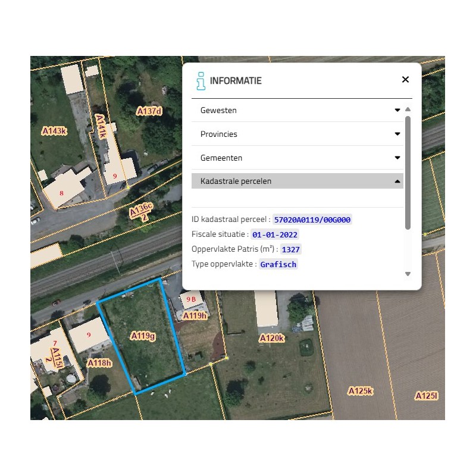Image resolution: width=476 pixels, height=476 pixels.
Task: Click the building labeled 9 B
Action: click(191, 299)
